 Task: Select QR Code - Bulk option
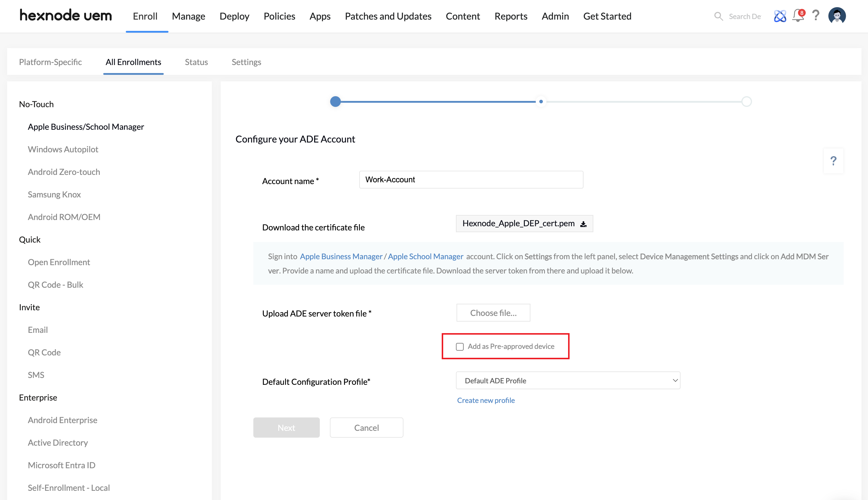[x=55, y=285]
